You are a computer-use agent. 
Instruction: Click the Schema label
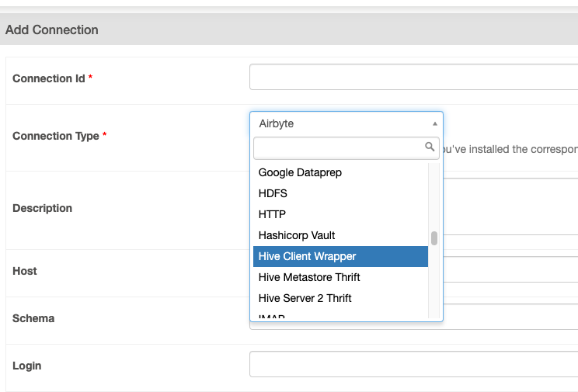click(x=33, y=318)
